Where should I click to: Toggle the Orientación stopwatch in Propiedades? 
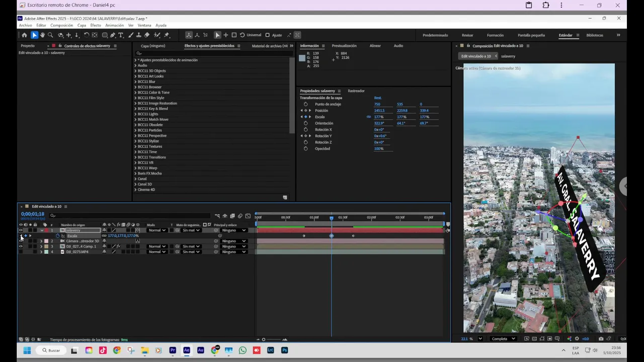coord(305,123)
